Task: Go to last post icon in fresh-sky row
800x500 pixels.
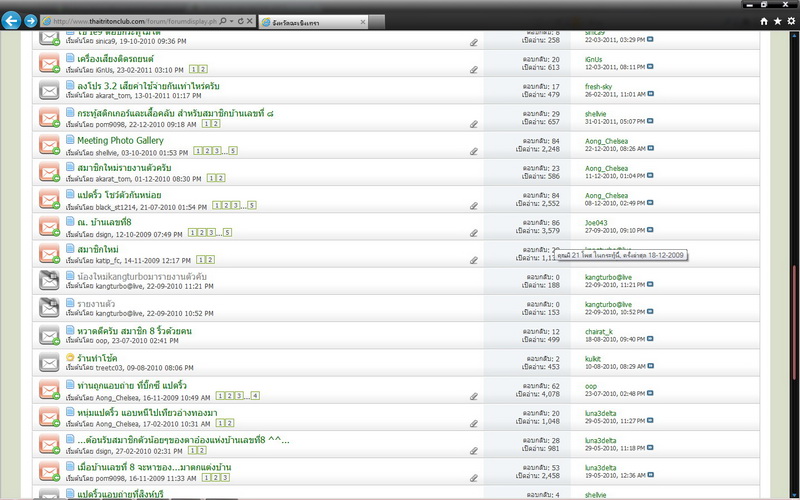Action: (650, 94)
